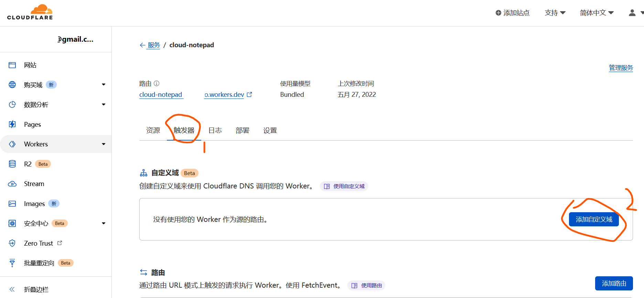Switch to the 日志 tab
The height and width of the screenshot is (298, 644).
pos(215,130)
